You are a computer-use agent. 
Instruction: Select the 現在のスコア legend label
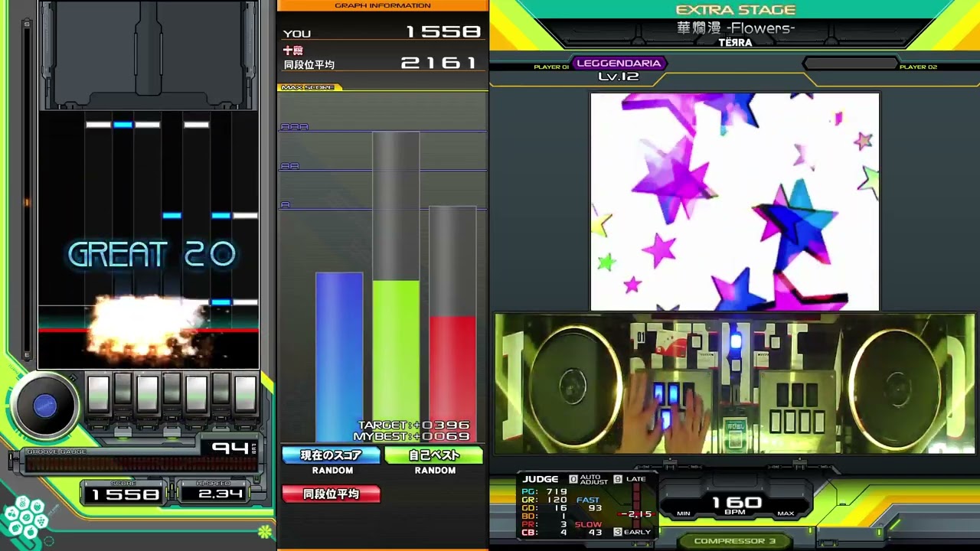[x=332, y=455]
